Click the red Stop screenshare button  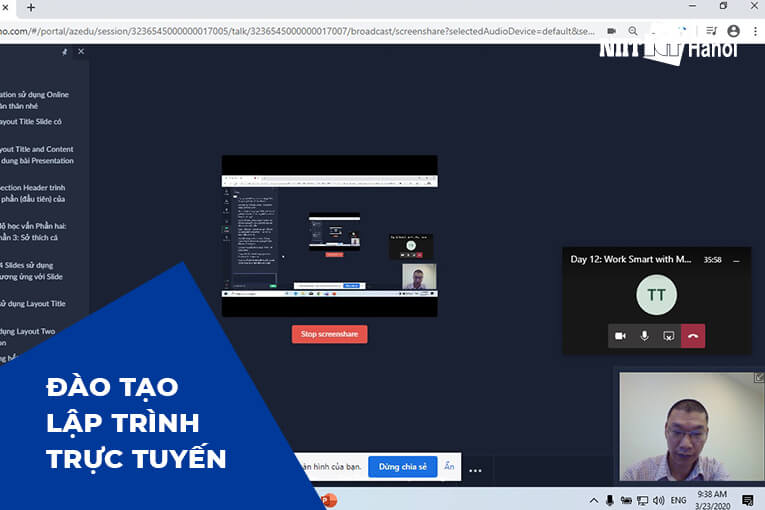tap(329, 334)
